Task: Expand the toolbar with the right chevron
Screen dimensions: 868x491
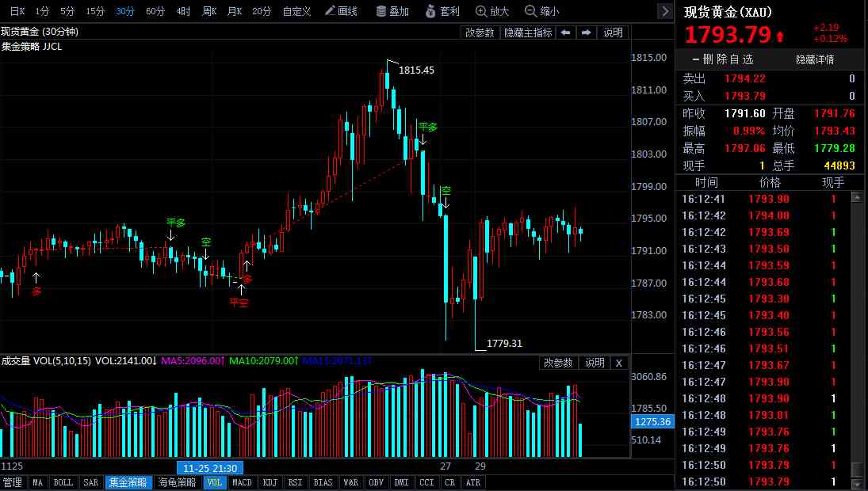Action: 665,11
